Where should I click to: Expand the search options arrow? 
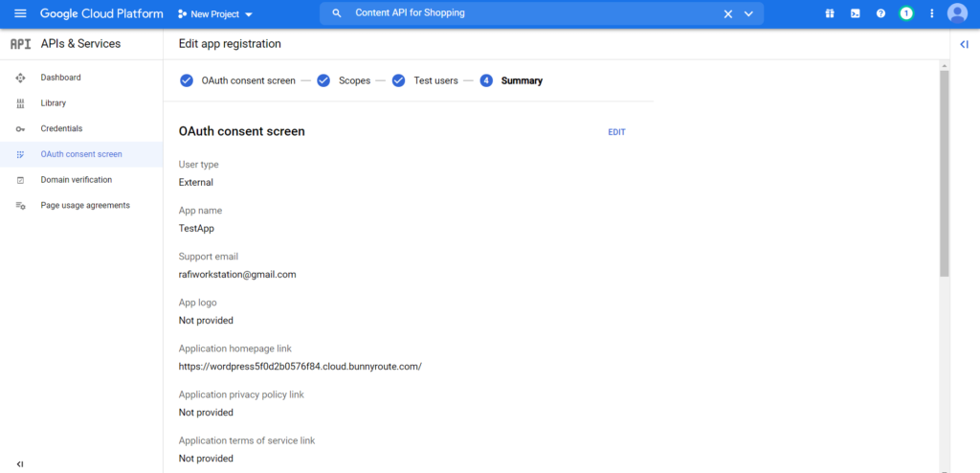coord(748,13)
